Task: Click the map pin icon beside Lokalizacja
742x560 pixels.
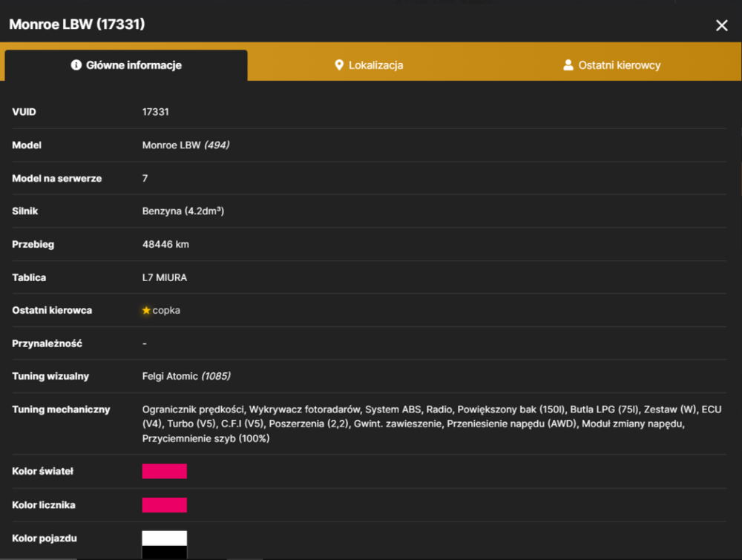Action: tap(339, 65)
